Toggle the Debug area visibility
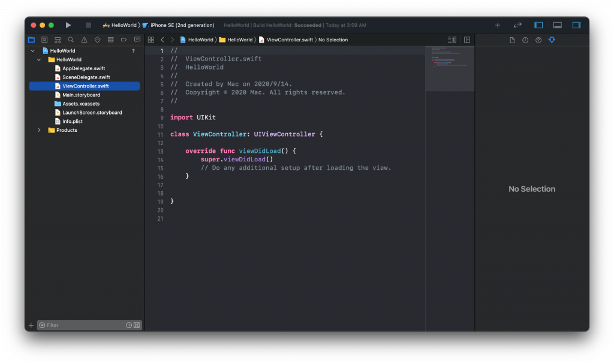The width and height of the screenshot is (614, 364). coord(557,25)
